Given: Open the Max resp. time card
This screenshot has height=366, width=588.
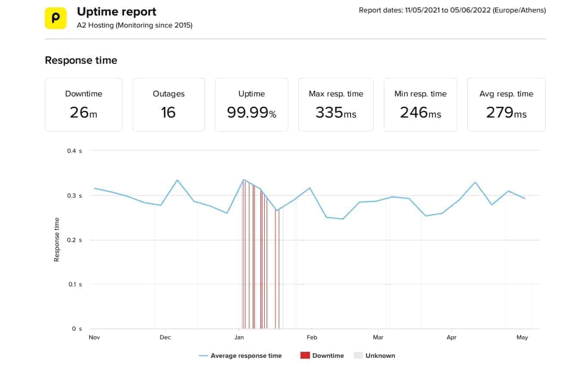Looking at the screenshot, I should (x=336, y=105).
